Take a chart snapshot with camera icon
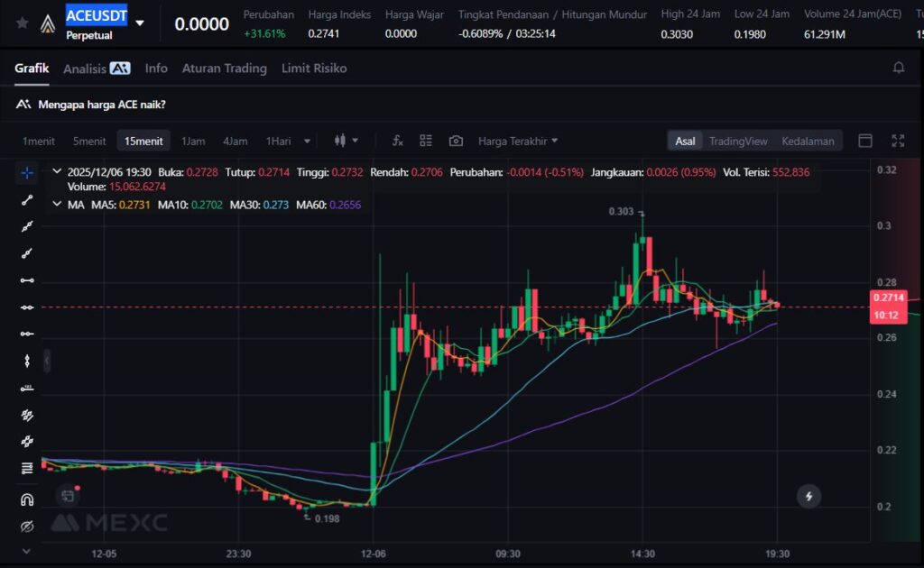This screenshot has width=924, height=568. [456, 141]
